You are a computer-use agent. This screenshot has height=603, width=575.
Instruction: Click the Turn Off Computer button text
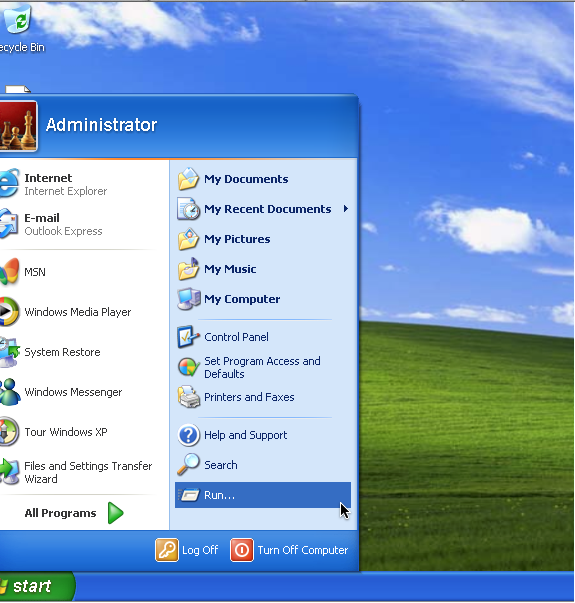(303, 550)
